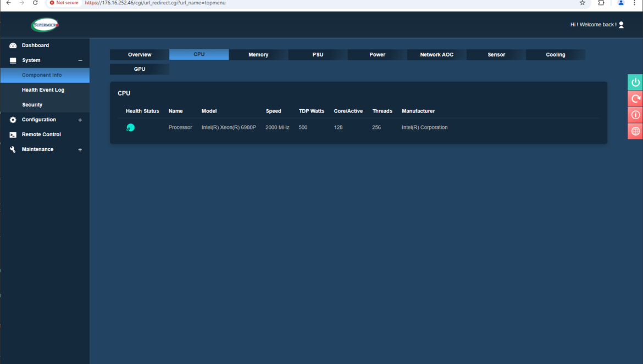643x364 pixels.
Task: Open Health Event Log
Action: (x=43, y=90)
